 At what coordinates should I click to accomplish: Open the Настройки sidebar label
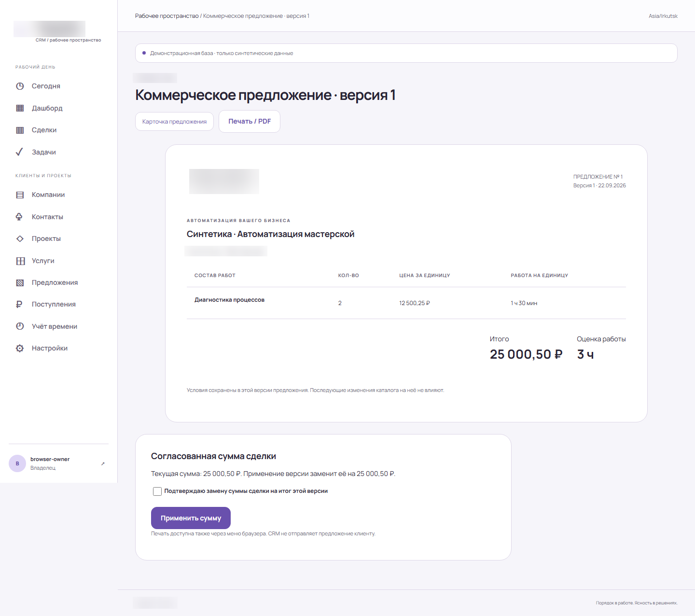(x=50, y=348)
